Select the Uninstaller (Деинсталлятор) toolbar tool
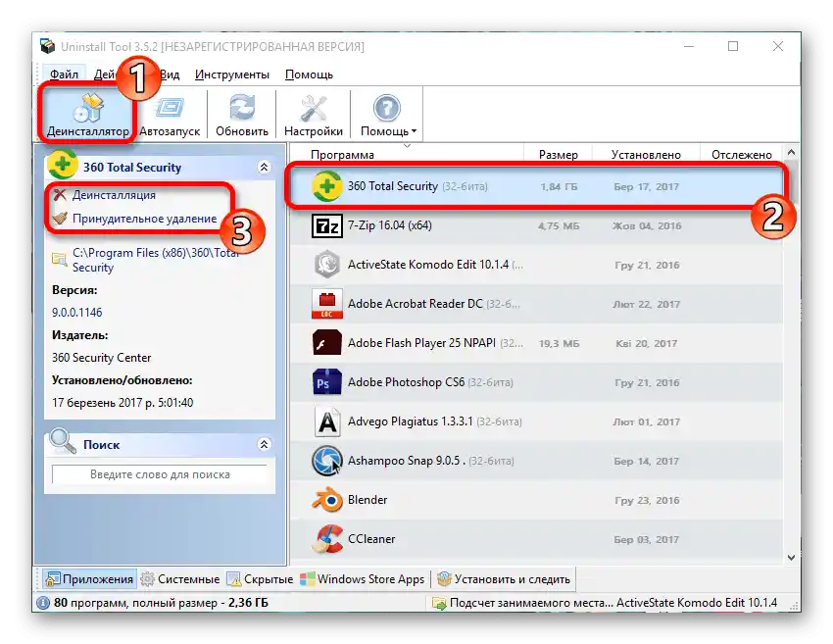The width and height of the screenshot is (833, 644). pos(87,116)
